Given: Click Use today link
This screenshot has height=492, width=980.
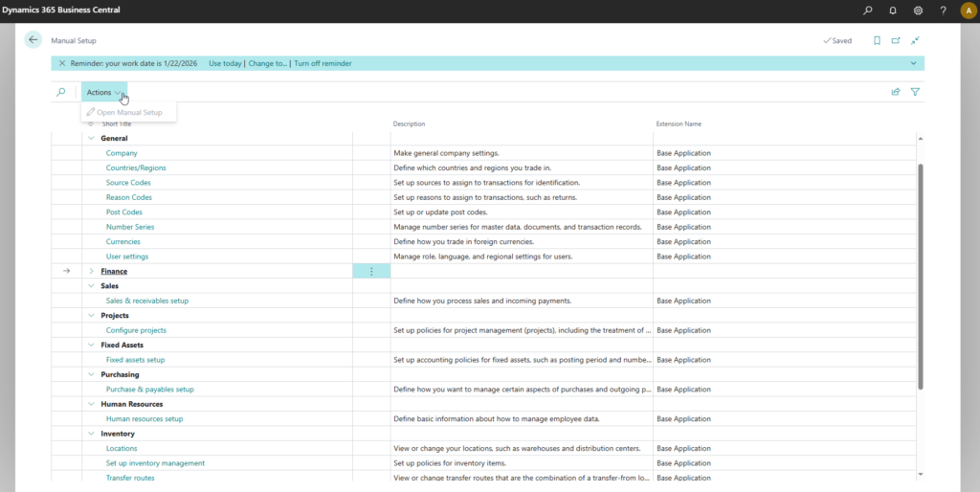Looking at the screenshot, I should (225, 63).
